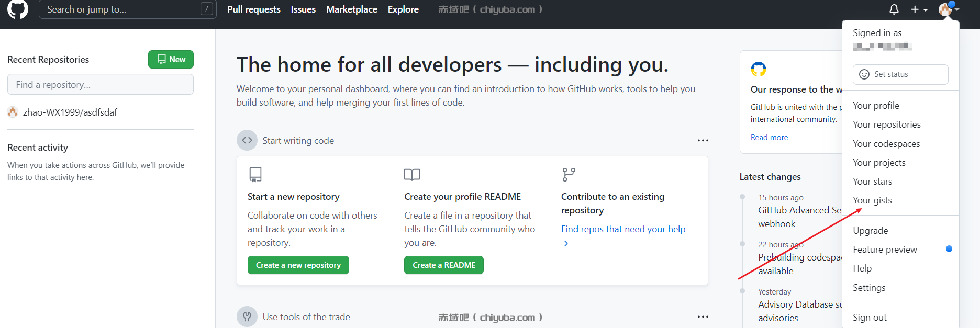Click the user avatar menu
Image resolution: width=980 pixels, height=328 pixels.
point(949,9)
